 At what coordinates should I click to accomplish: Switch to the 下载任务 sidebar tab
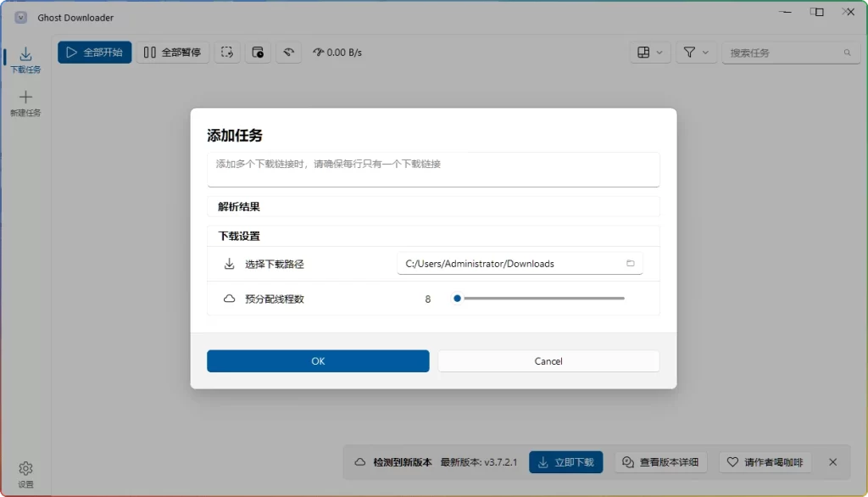[x=25, y=59]
